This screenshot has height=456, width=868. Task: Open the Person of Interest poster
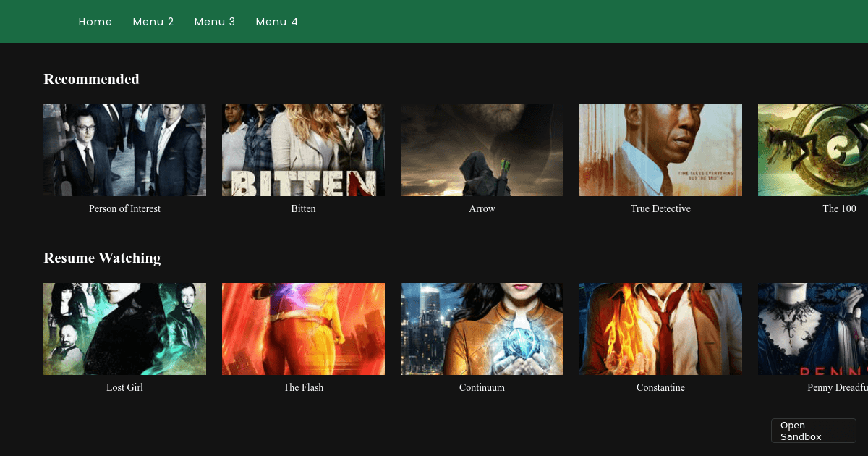tap(124, 150)
